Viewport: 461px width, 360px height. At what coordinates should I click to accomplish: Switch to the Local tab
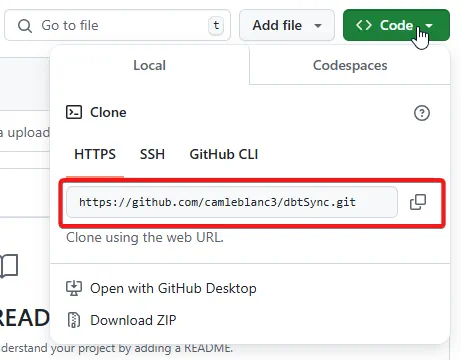coord(149,65)
